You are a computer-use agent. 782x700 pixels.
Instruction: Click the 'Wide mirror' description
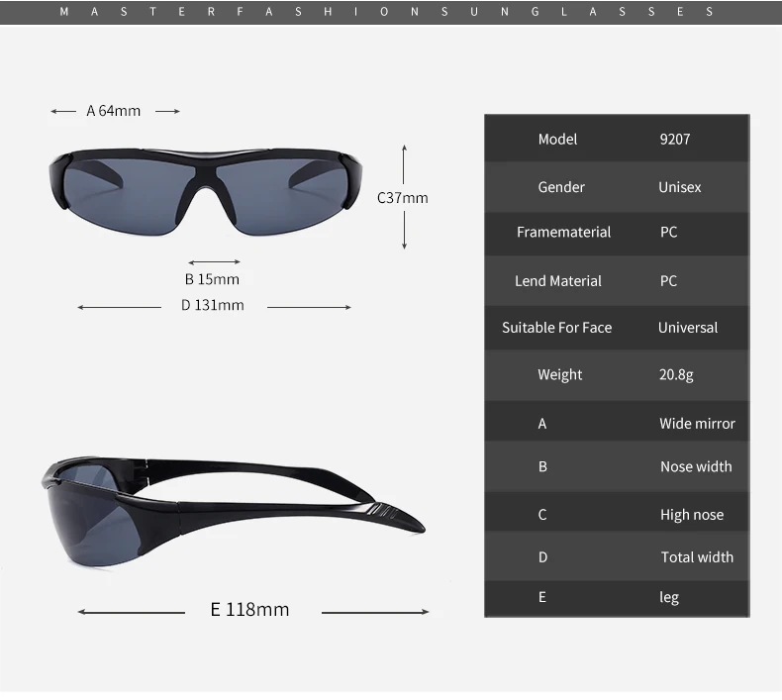pyautogui.click(x=697, y=424)
